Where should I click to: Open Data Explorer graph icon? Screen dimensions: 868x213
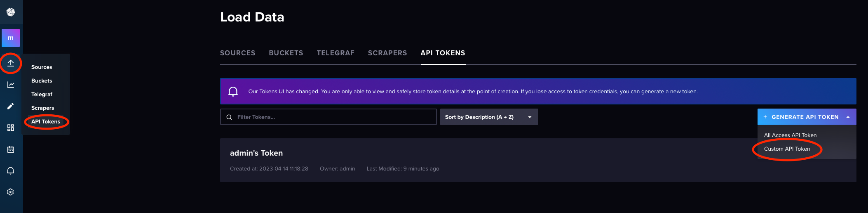(11, 85)
